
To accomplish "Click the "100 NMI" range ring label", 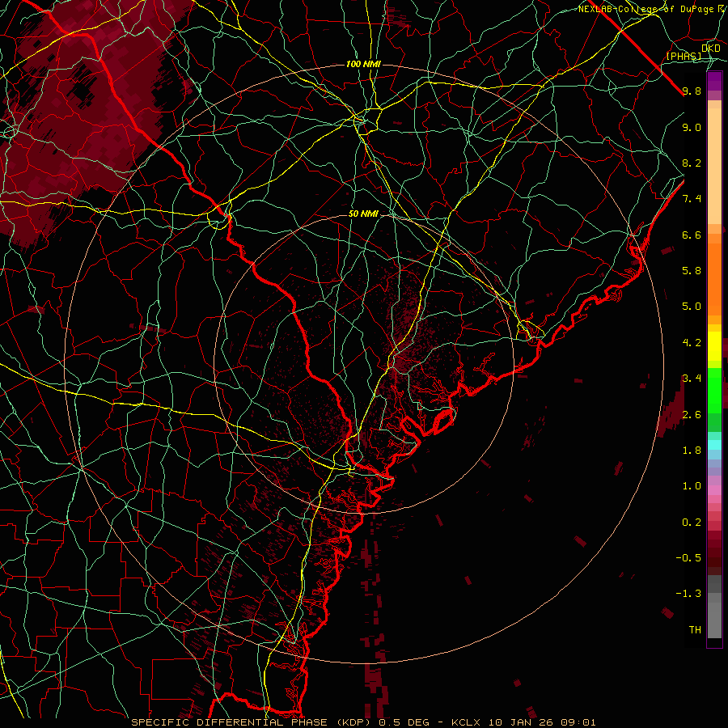I will (363, 64).
